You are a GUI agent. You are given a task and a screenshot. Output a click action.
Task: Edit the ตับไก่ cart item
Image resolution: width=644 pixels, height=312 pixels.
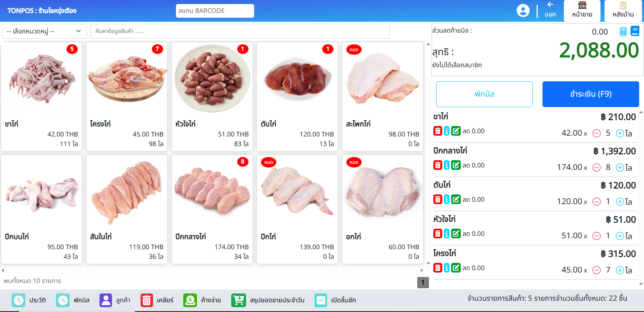[456, 199]
